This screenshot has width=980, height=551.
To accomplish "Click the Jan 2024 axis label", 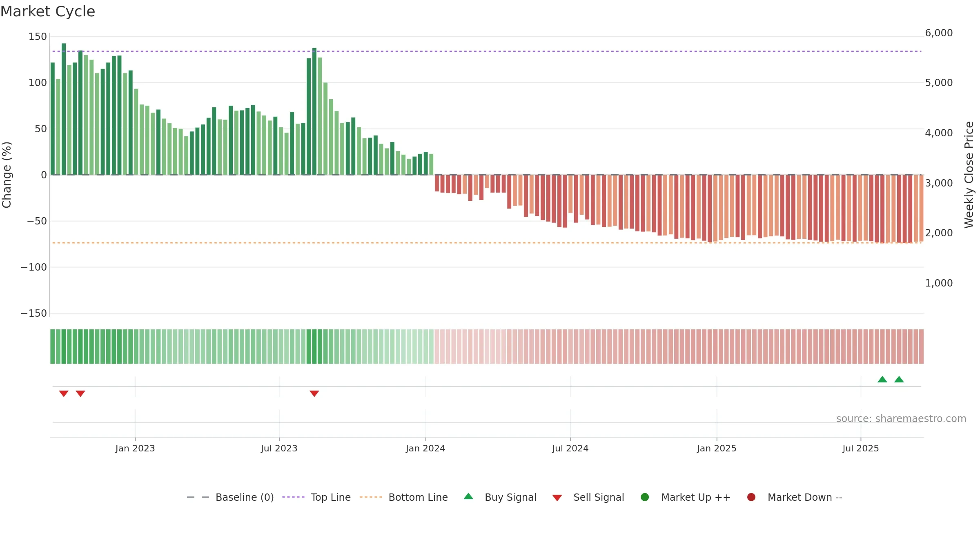I will pyautogui.click(x=425, y=449).
